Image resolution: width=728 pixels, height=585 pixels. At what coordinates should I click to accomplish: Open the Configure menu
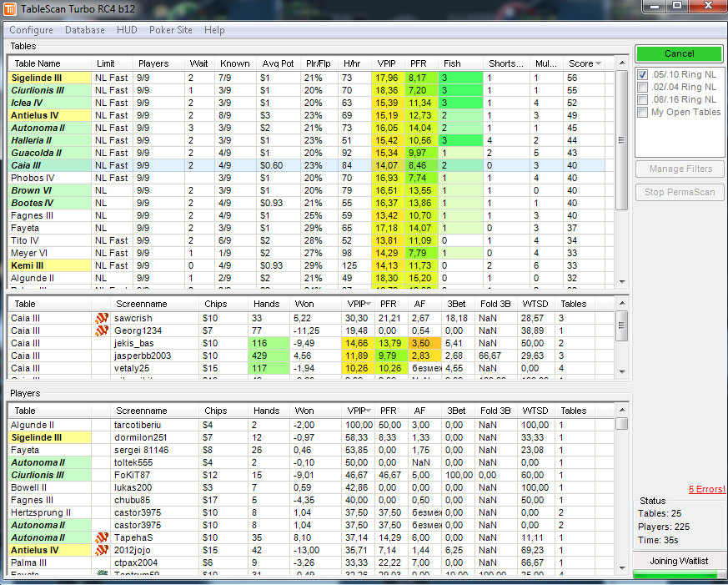click(x=31, y=30)
